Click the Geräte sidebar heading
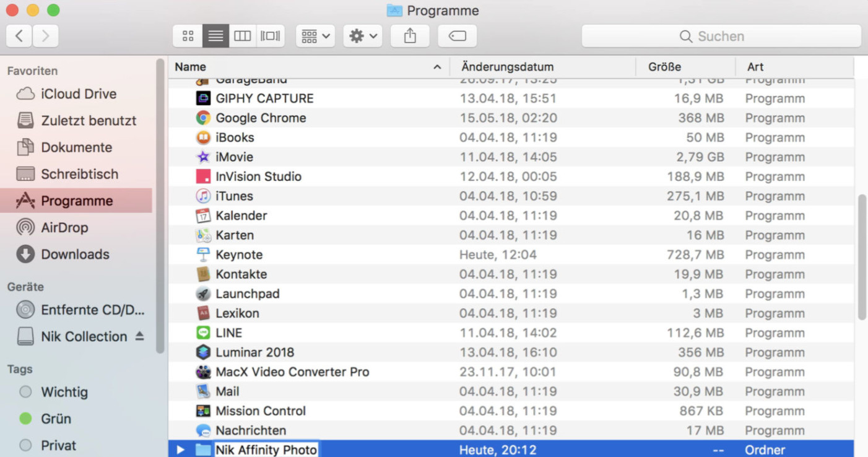Viewport: 868px width, 457px height. (25, 287)
